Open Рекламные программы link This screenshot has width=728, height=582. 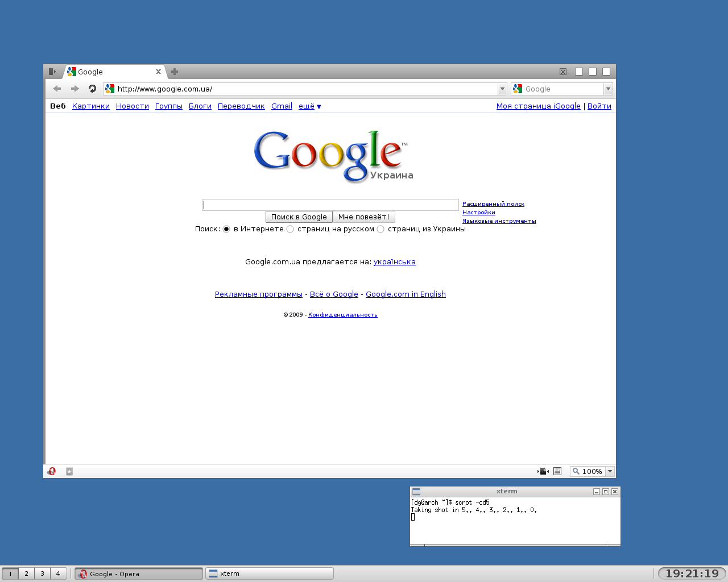259,294
